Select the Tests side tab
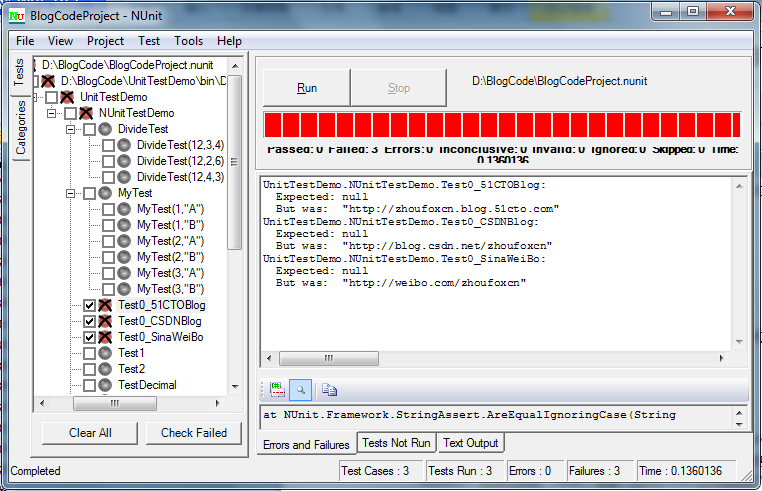762x491 pixels. 19,72
